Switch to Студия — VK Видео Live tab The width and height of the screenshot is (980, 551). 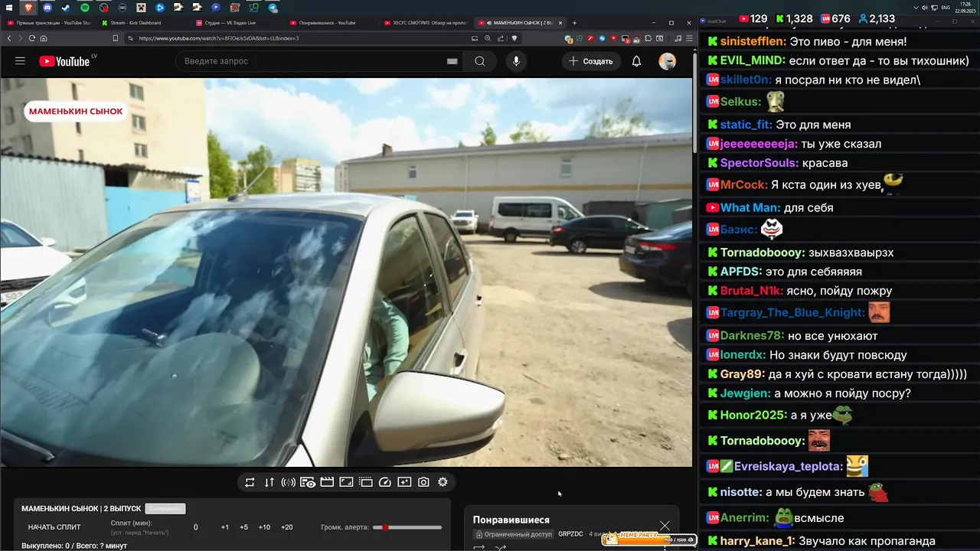[237, 23]
